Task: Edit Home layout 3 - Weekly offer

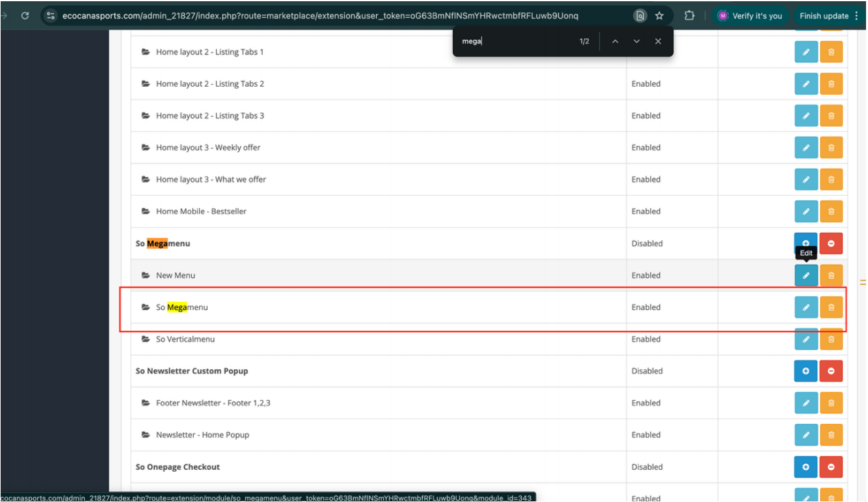Action: click(x=806, y=148)
